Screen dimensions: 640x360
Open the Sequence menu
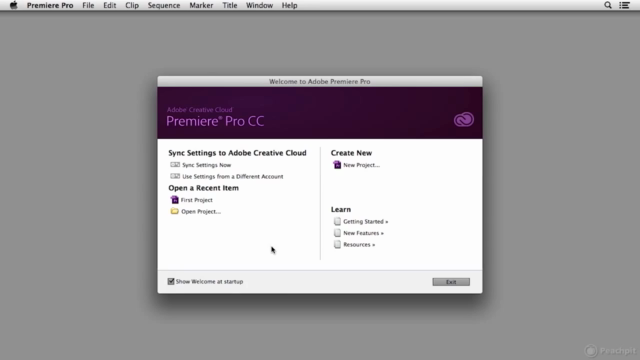[164, 5]
